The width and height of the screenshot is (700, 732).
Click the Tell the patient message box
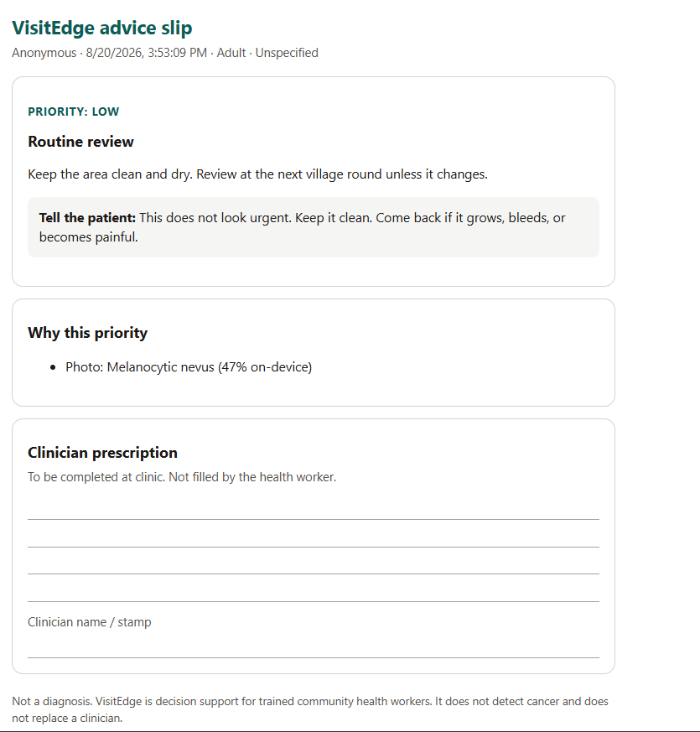coord(314,227)
